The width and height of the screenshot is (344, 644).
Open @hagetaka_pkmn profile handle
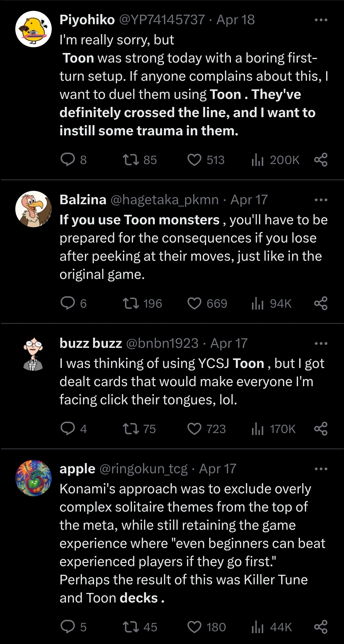coord(164,200)
